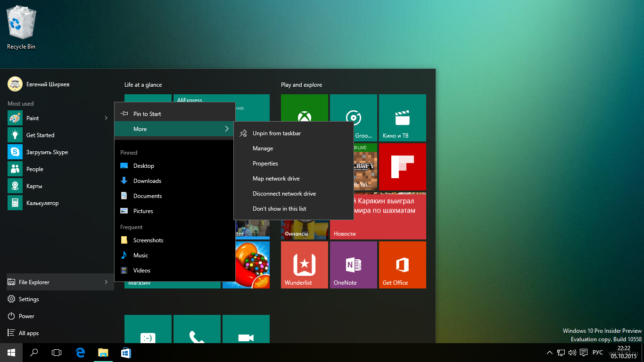Open the Кино и ТВ tile

pos(403,118)
